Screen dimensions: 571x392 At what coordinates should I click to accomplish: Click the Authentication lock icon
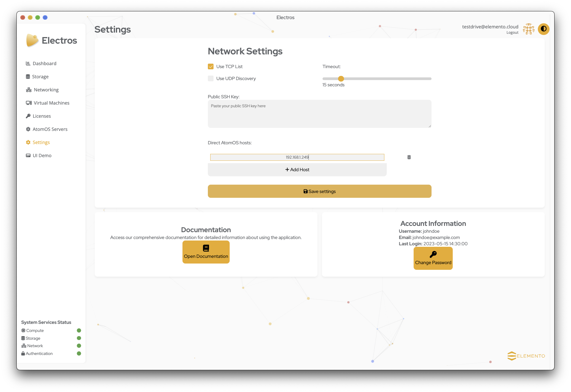coord(23,353)
